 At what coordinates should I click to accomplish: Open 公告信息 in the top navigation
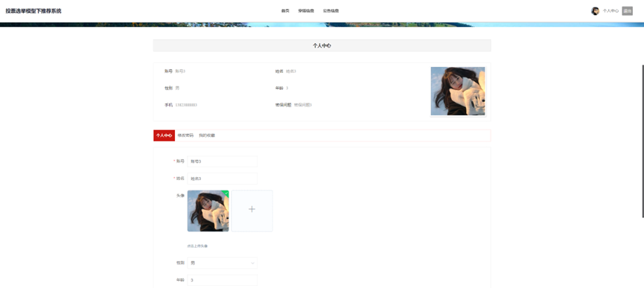pyautogui.click(x=331, y=11)
